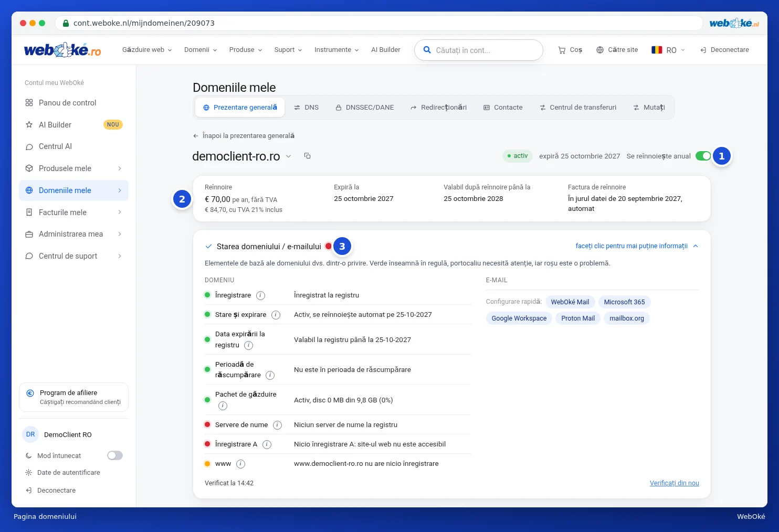Open info icon for Stare și expirare
Screen dimensions: 779x532
coord(276,315)
